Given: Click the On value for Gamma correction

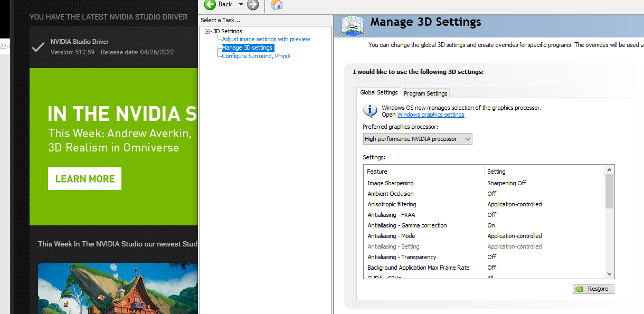Looking at the screenshot, I should coord(491,225).
